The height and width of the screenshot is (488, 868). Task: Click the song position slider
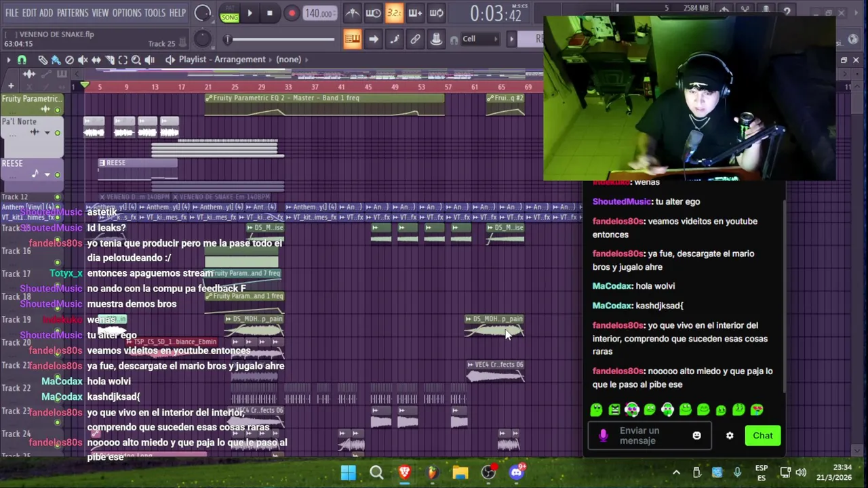(280, 39)
